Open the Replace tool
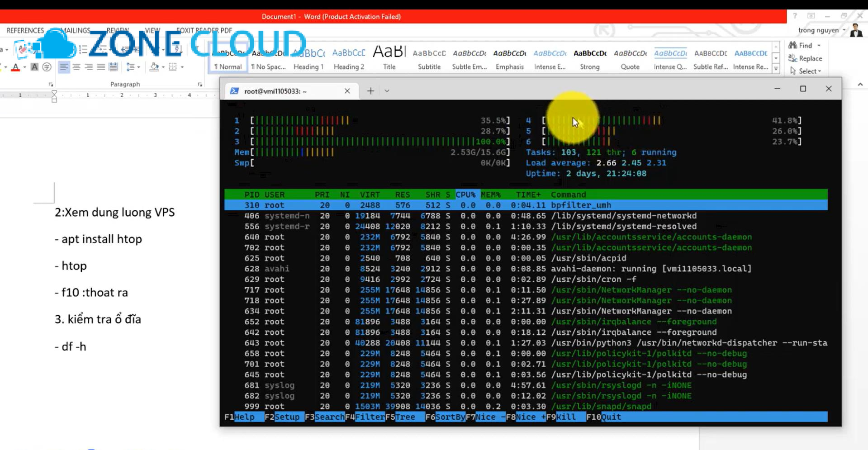The height and width of the screenshot is (450, 868). pos(805,58)
